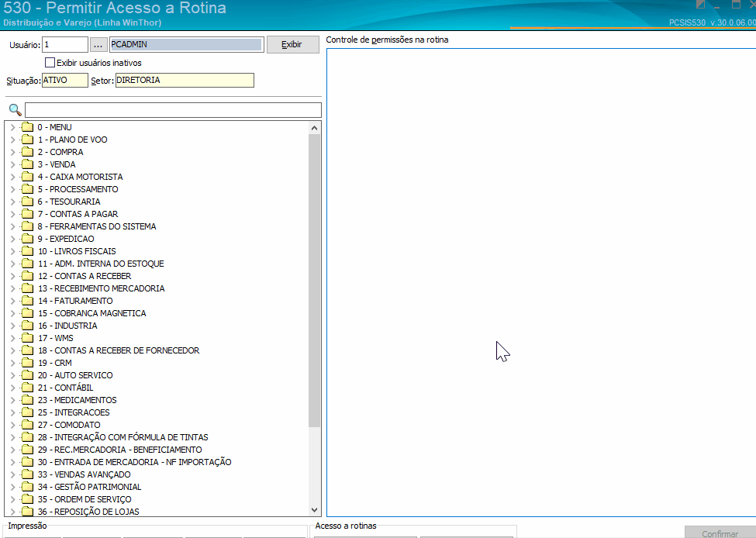Click the folder icon of 2 - COMPRA
The image size is (756, 538).
(x=27, y=152)
